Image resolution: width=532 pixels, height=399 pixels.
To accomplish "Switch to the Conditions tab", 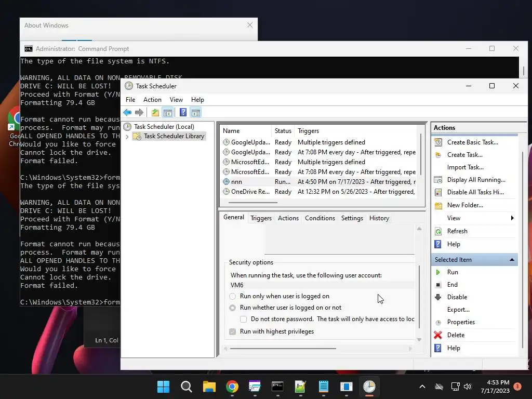I will (320, 218).
